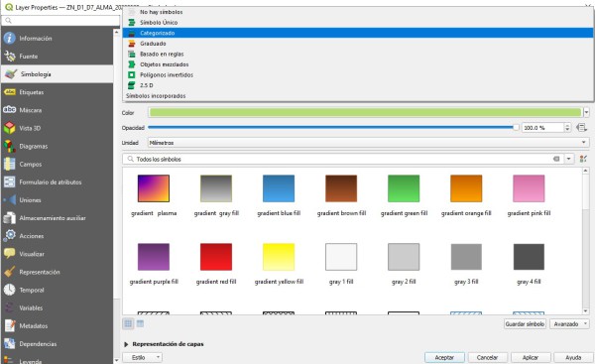
Task: Click Aceptar button
Action: [444, 357]
